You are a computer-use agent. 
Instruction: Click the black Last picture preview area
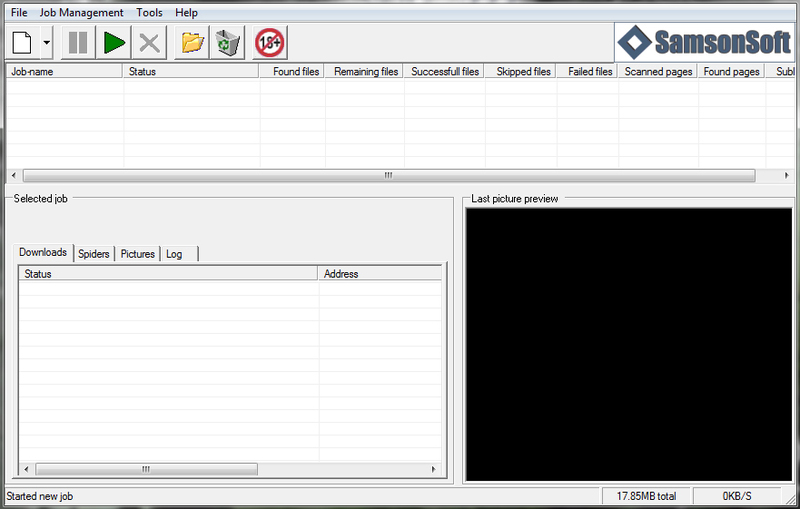pos(629,344)
